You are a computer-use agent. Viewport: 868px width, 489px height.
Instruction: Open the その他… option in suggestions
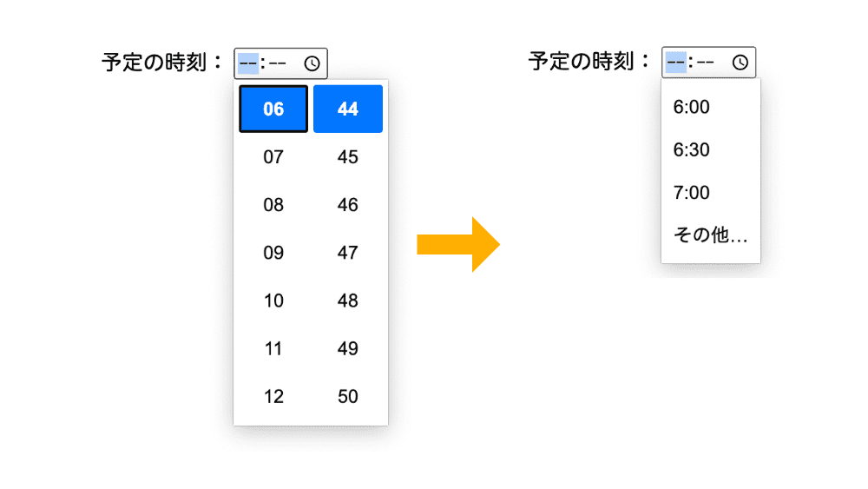point(711,235)
